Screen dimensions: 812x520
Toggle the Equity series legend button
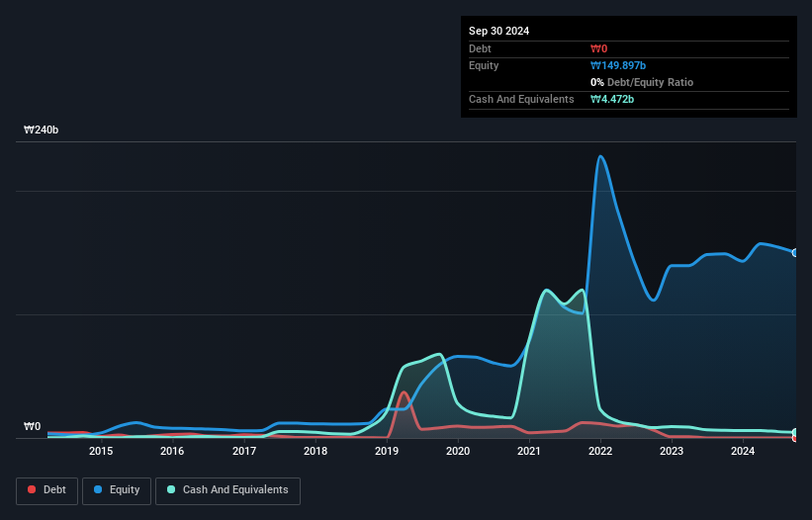point(117,490)
